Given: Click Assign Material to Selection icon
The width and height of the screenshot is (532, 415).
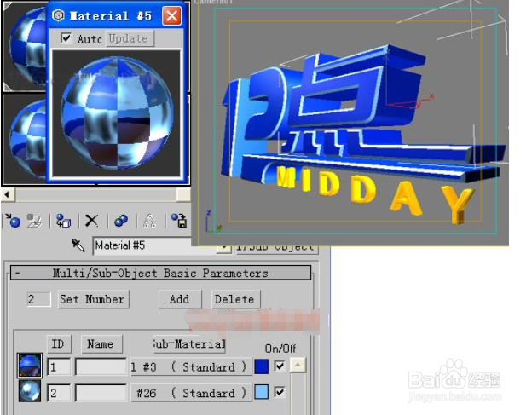Looking at the screenshot, I should click(x=63, y=221).
